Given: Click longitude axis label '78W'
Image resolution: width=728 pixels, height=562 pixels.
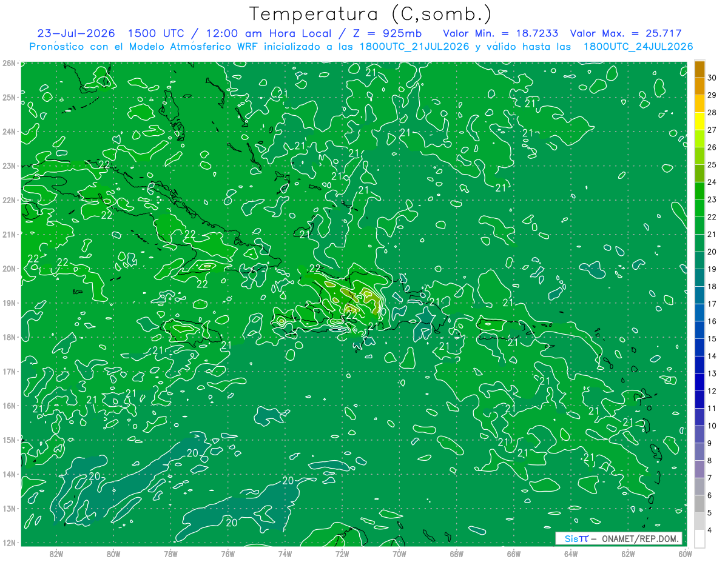Looking at the screenshot, I should tap(170, 554).
